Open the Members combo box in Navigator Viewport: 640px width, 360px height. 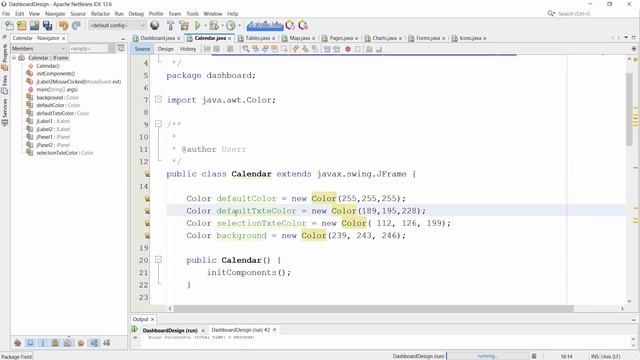point(38,49)
